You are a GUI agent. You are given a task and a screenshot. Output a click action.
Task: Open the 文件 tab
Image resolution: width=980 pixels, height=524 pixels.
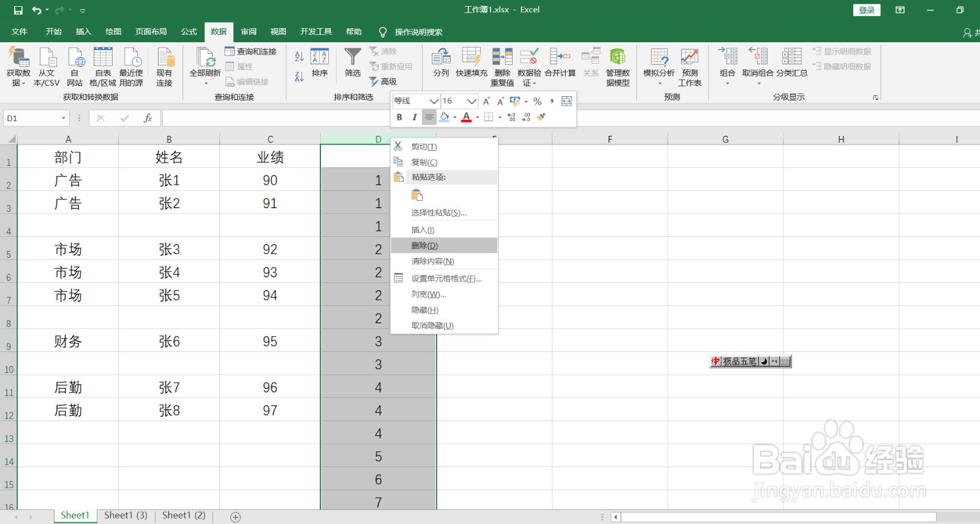click(x=20, y=32)
